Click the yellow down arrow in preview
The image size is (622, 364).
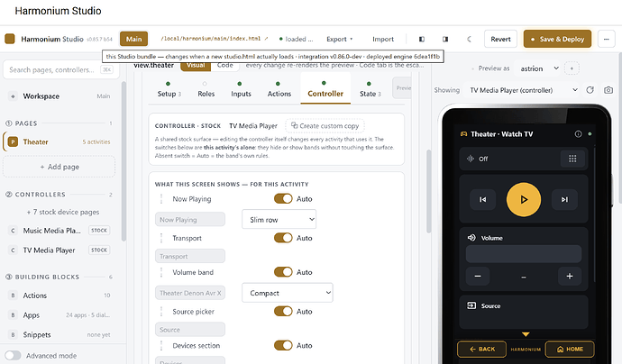coord(526,334)
